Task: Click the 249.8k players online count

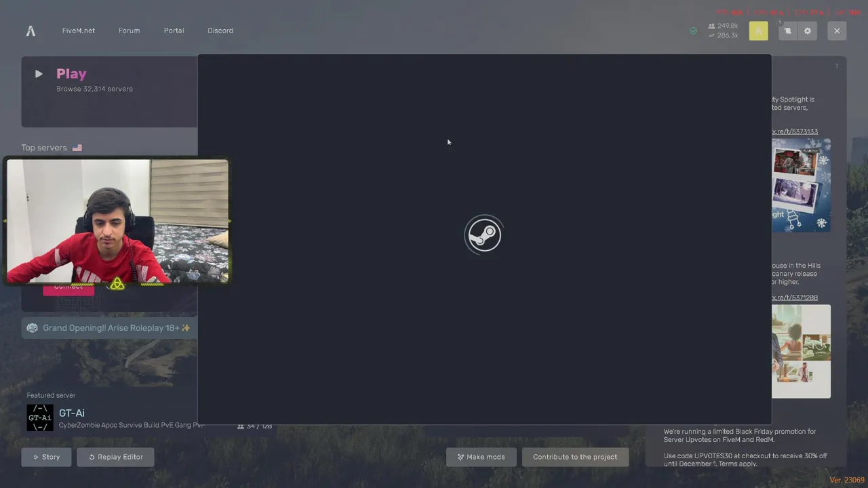Action: [723, 26]
